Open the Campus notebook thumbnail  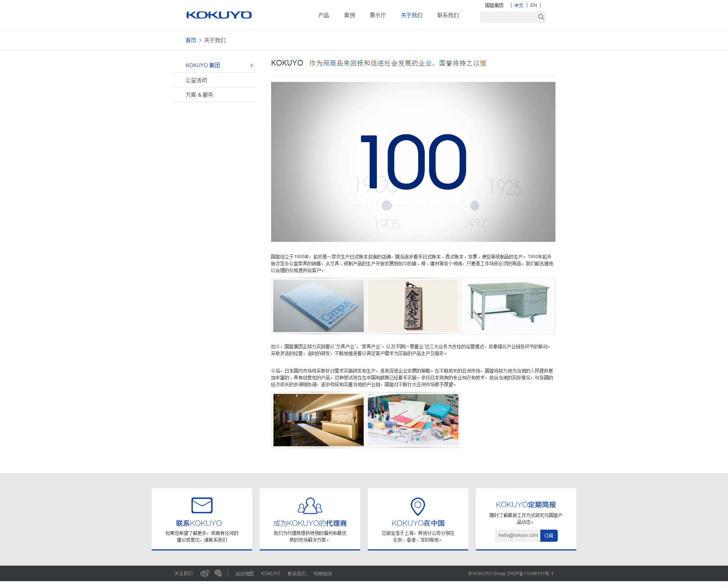pos(318,306)
